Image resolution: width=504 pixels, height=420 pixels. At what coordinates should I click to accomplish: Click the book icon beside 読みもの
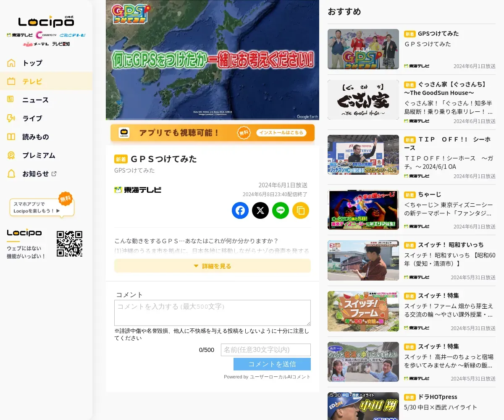pyautogui.click(x=11, y=137)
